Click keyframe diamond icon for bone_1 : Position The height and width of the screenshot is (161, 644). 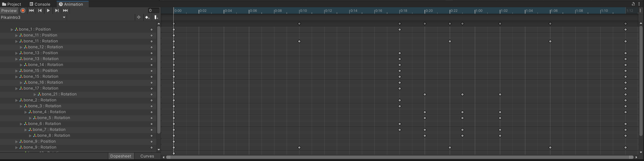pyautogui.click(x=152, y=29)
